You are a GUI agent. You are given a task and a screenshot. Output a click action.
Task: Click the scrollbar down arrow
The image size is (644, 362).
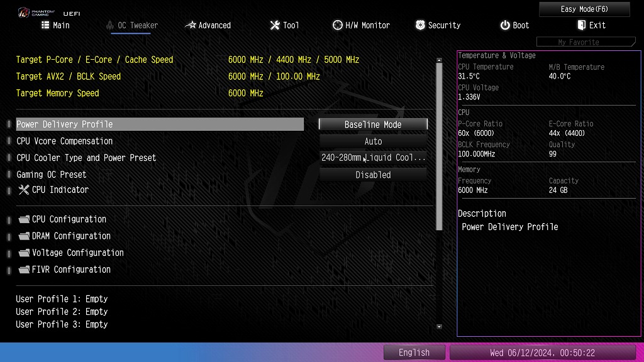pos(439,327)
